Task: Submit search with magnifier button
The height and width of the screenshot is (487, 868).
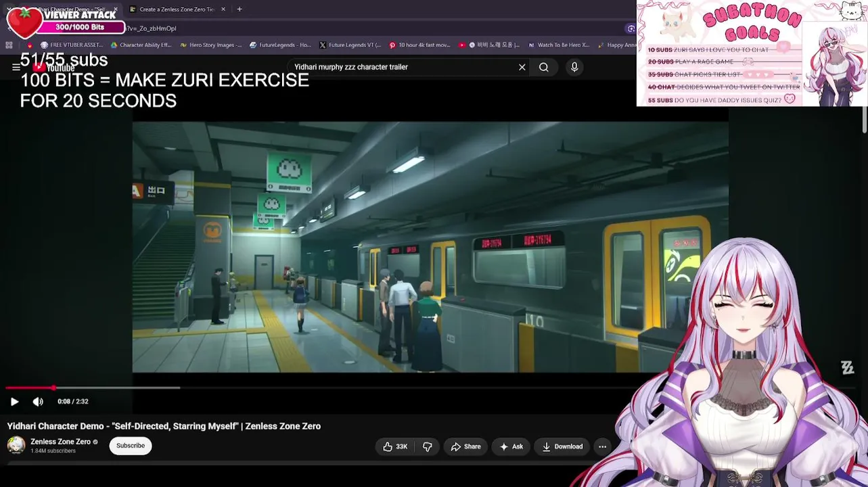Action: point(543,67)
